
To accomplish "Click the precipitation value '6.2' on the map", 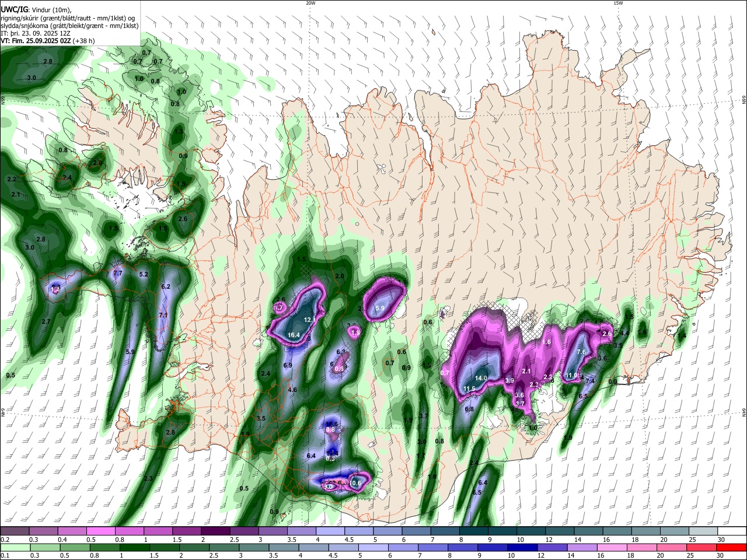I will tap(166, 286).
